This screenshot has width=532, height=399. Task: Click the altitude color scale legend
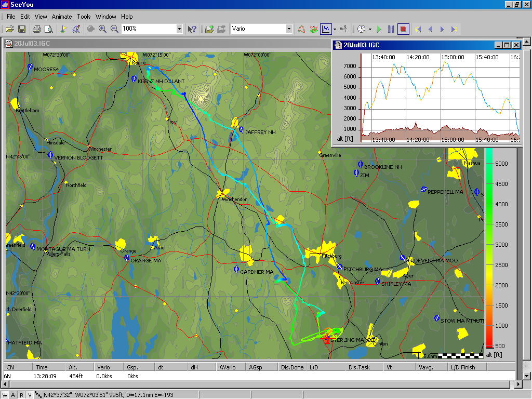(x=488, y=249)
